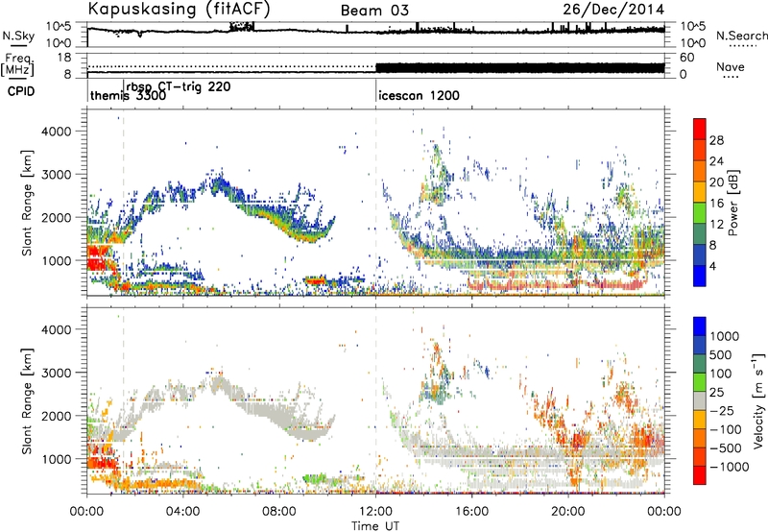
Task: Click the Power [dB] colorbar label
Action: pyautogui.click(x=732, y=203)
